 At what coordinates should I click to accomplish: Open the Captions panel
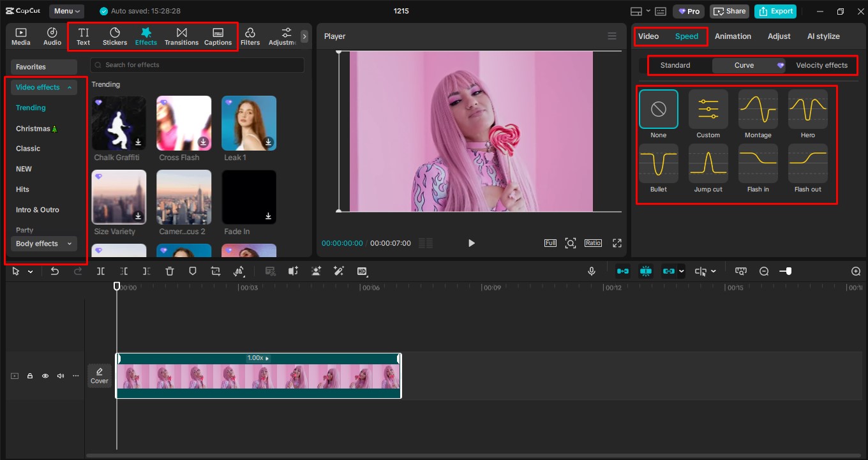tap(218, 36)
